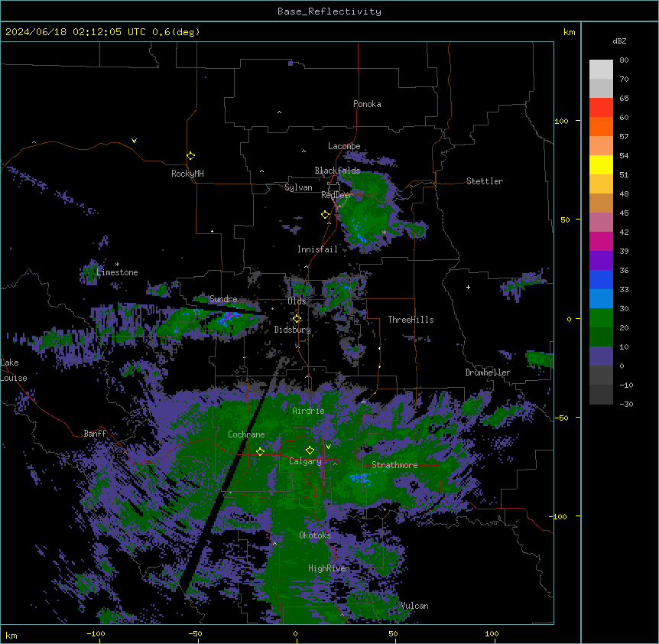This screenshot has width=659, height=644.
Task: Click the Stettler city label
Action: click(485, 181)
